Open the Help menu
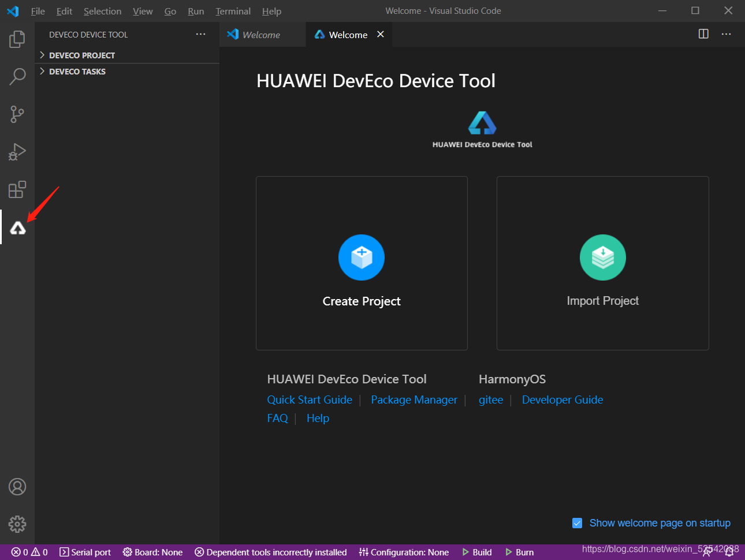Image resolution: width=745 pixels, height=560 pixels. [x=271, y=11]
